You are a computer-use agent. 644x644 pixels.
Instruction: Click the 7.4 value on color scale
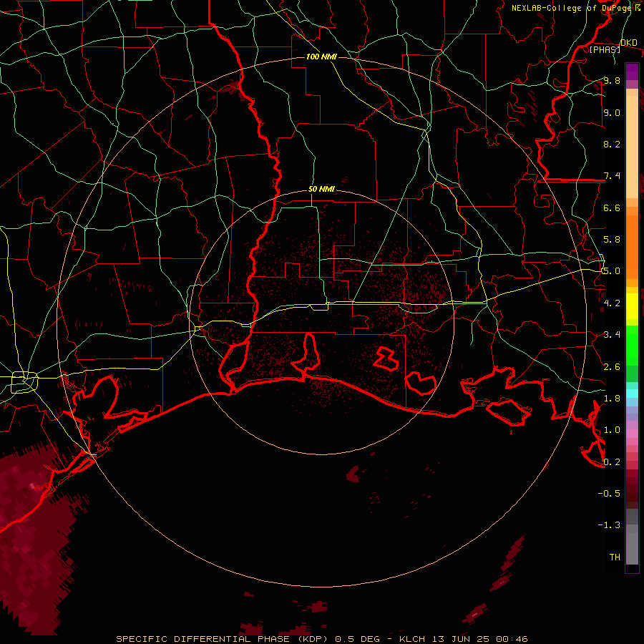coord(612,176)
